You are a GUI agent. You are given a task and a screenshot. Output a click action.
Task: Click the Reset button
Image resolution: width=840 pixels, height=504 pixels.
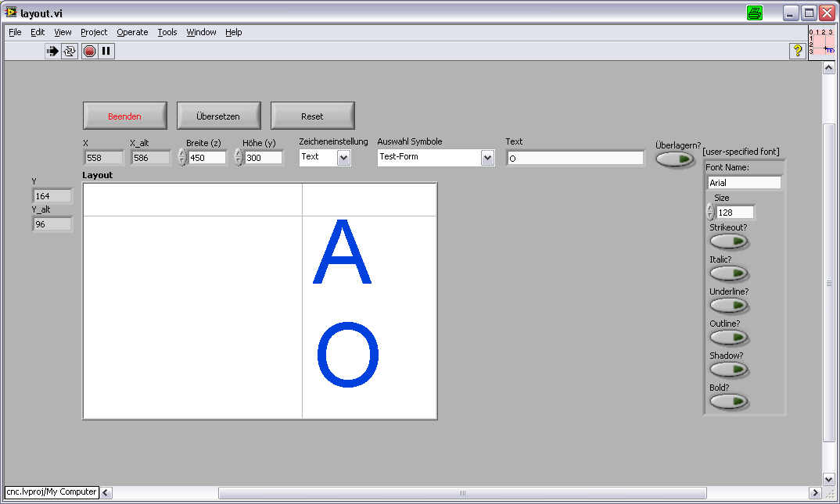pos(312,116)
